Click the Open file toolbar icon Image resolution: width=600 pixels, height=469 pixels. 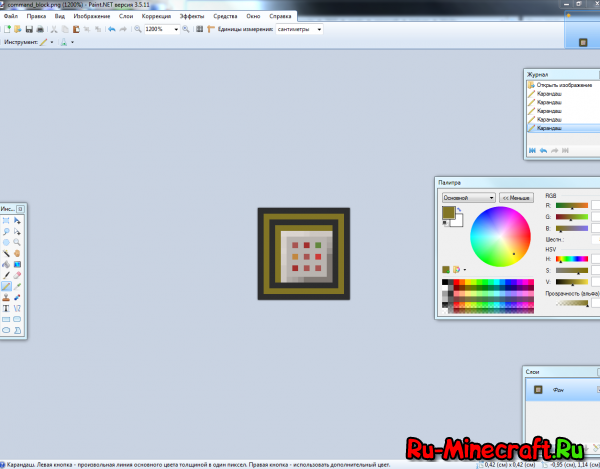[x=18, y=29]
